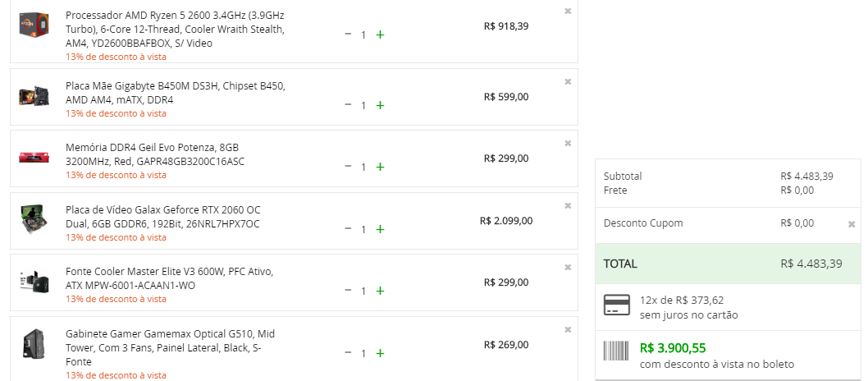
Task: Reduce Cooler Master power supply quantity
Action: click(348, 290)
